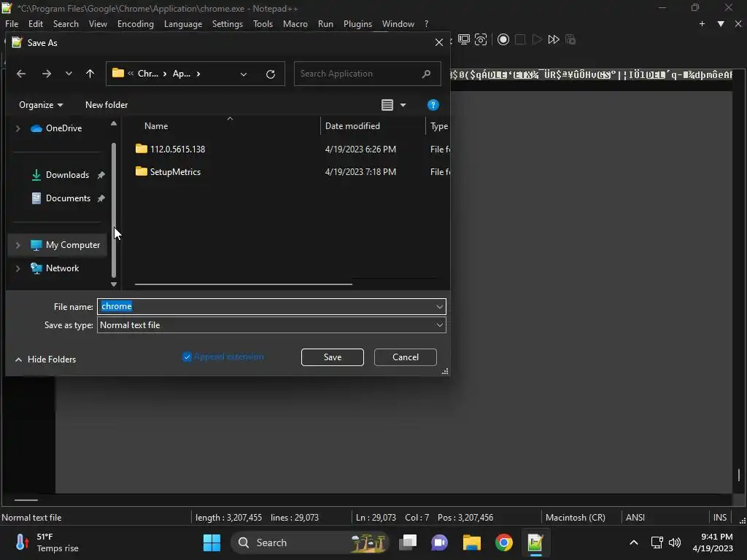Open the Help question mark icon

point(433,105)
